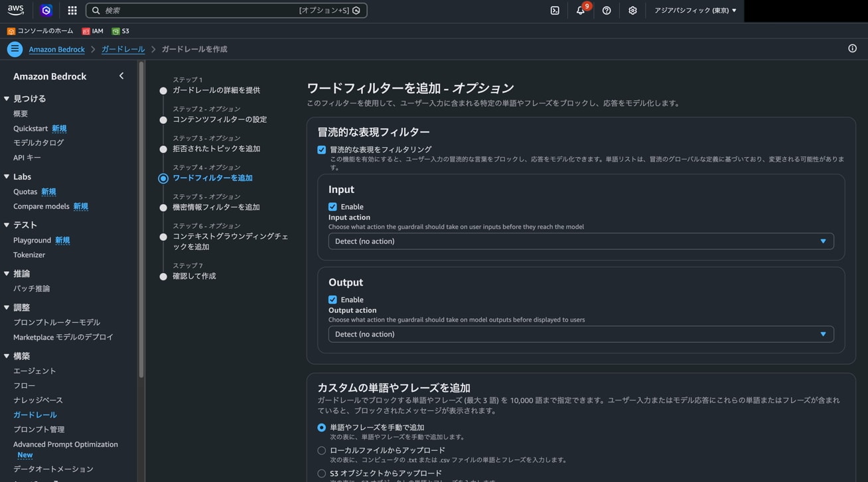Collapse the テスト section

(x=7, y=225)
